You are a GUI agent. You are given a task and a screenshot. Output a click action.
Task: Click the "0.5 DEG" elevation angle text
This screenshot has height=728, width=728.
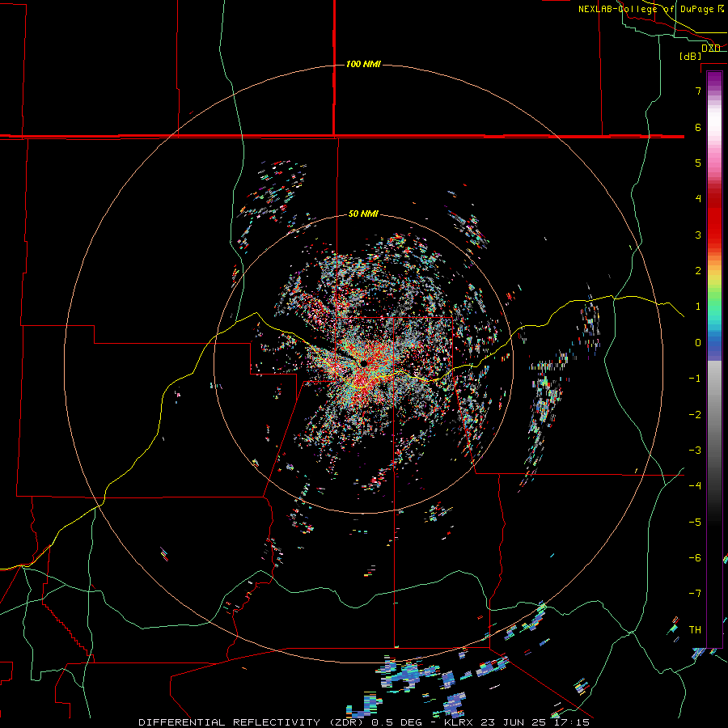[x=396, y=722]
